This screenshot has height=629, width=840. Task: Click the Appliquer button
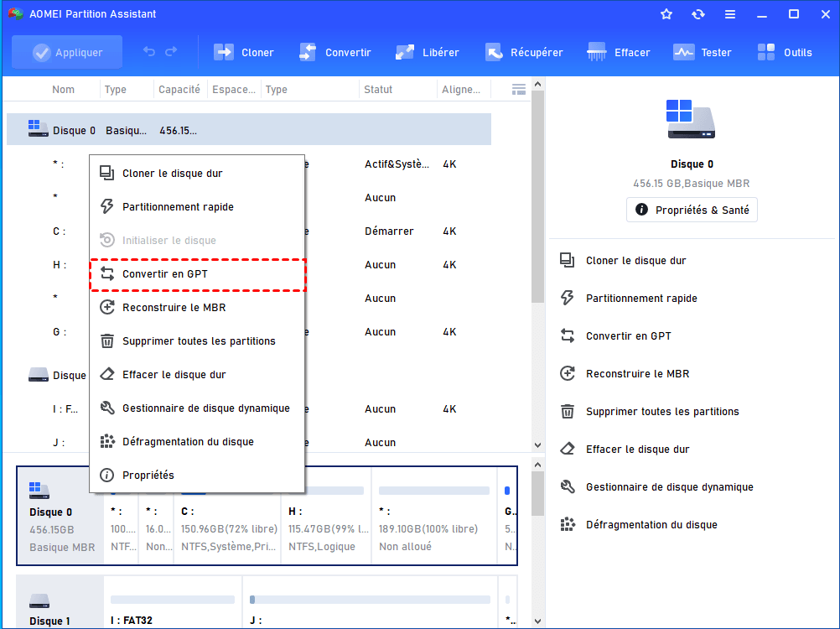tap(67, 52)
